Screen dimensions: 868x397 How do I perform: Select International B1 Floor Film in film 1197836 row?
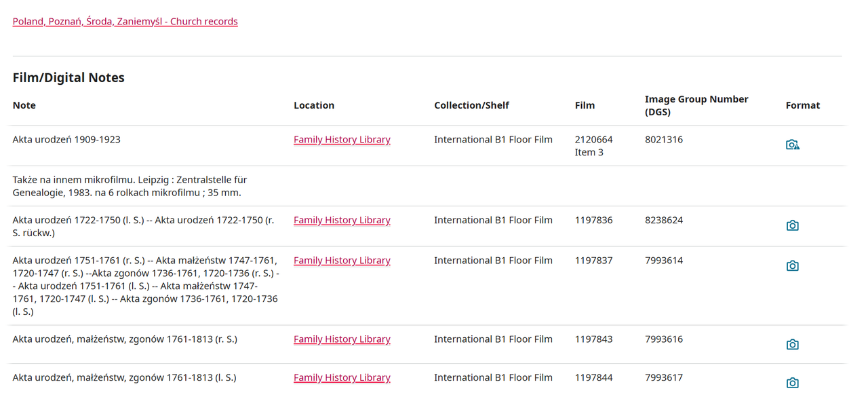(x=493, y=220)
